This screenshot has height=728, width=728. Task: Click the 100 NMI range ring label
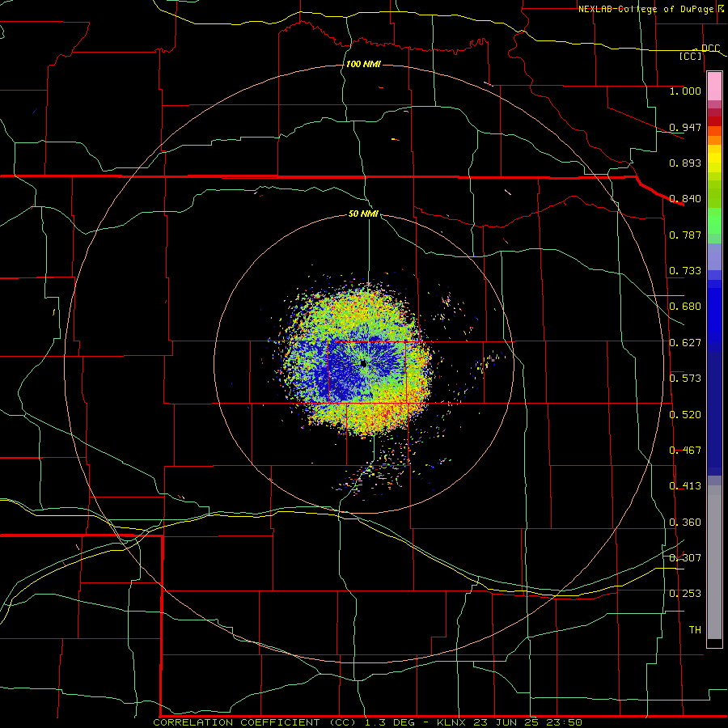(363, 64)
